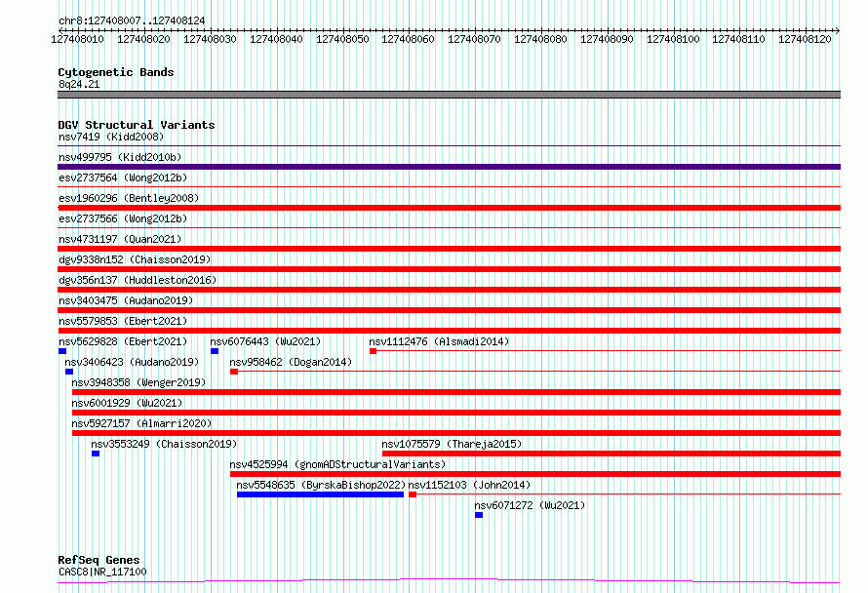Select the blue bar under nsv5548635
The image size is (868, 593).
(x=321, y=494)
